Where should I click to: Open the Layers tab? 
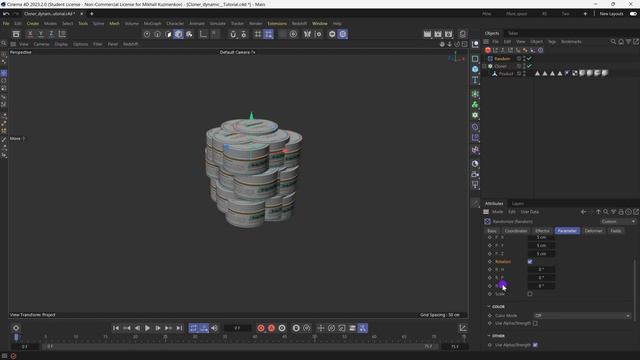[518, 204]
